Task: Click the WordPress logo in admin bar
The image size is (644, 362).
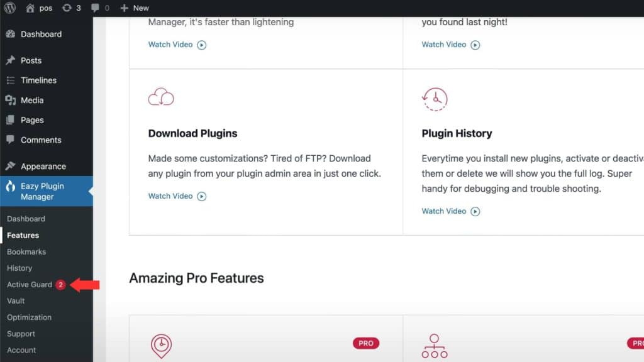Action: tap(10, 8)
